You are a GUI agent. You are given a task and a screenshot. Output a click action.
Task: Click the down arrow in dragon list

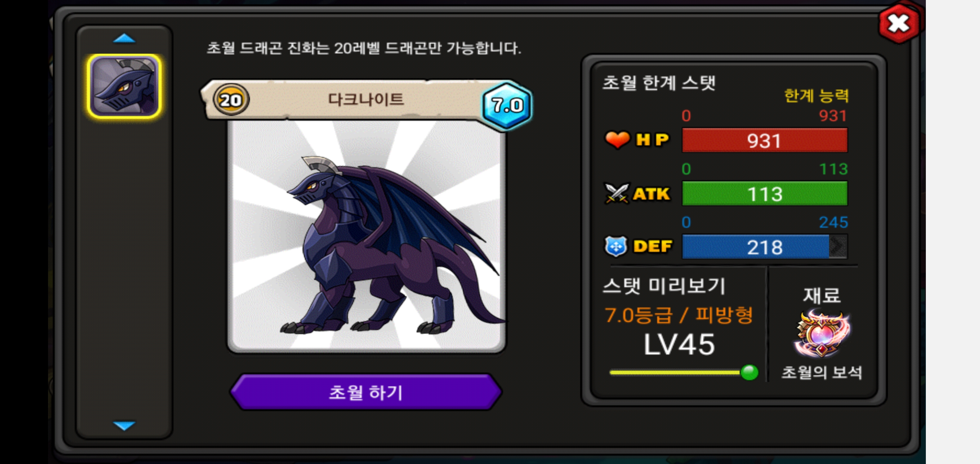click(x=124, y=425)
